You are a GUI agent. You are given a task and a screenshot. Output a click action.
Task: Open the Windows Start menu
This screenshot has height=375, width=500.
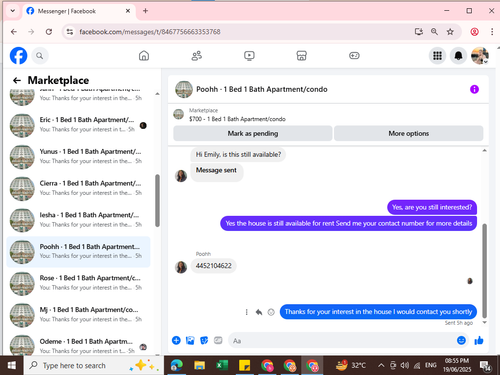pyautogui.click(x=12, y=366)
